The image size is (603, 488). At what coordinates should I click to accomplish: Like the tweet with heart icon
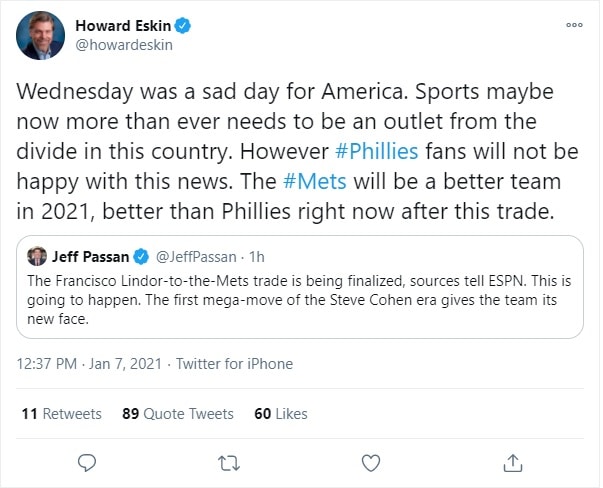[x=371, y=462]
